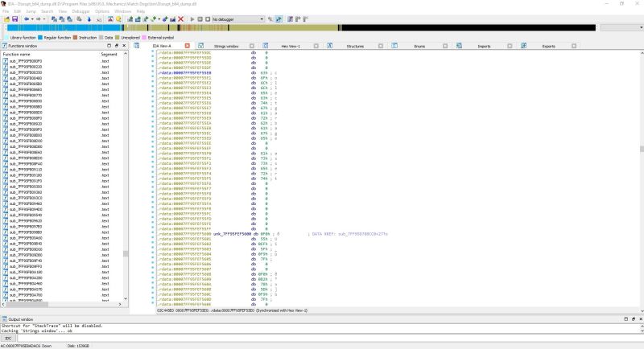Switch to the Structures tab
This screenshot has height=349, width=644.
pos(355,46)
